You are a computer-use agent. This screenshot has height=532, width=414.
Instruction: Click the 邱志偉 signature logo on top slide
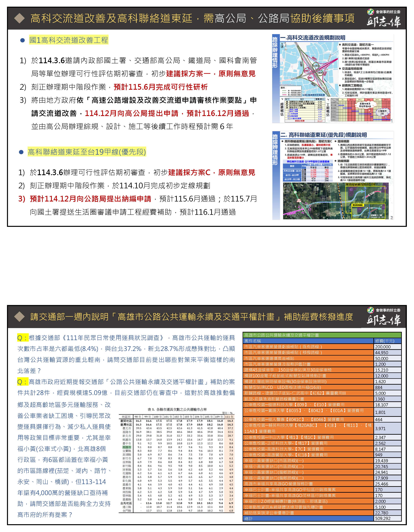point(384,22)
